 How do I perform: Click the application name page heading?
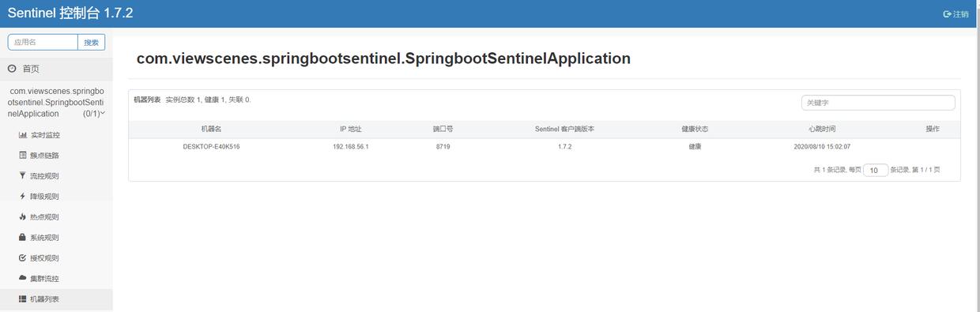click(x=383, y=58)
